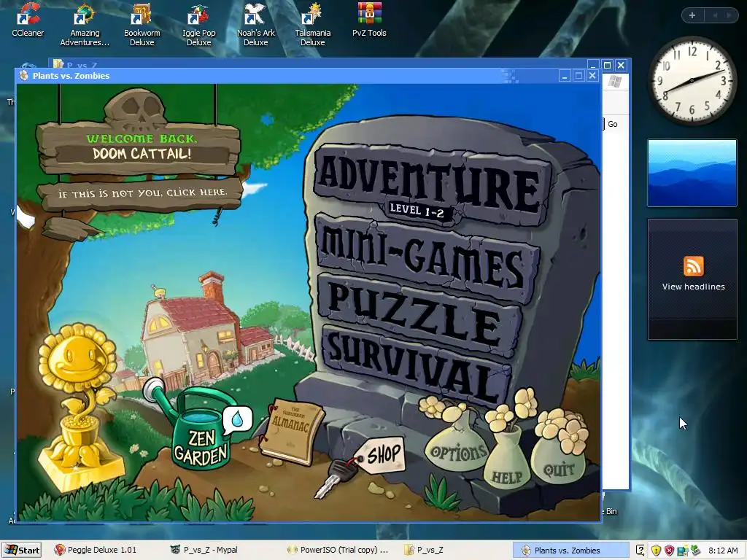Open the Shop car key tag
Viewport: 747px width, 560px height.
(x=381, y=455)
